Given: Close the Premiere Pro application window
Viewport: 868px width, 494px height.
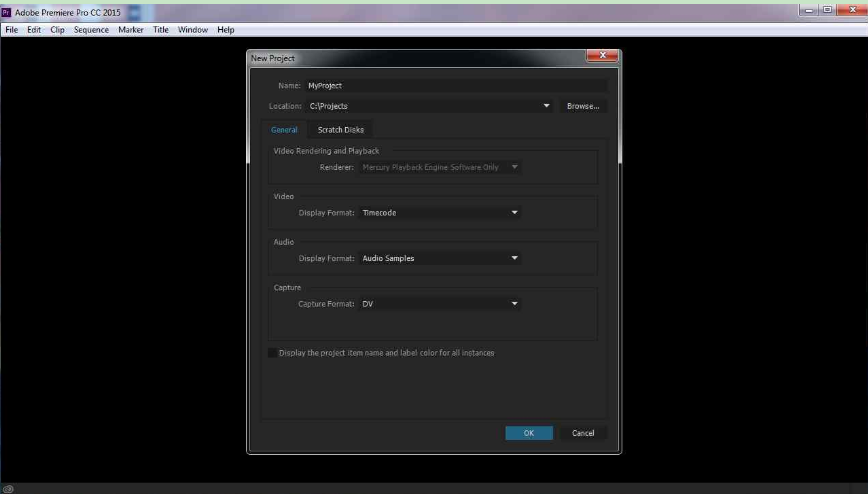Looking at the screenshot, I should (x=852, y=10).
